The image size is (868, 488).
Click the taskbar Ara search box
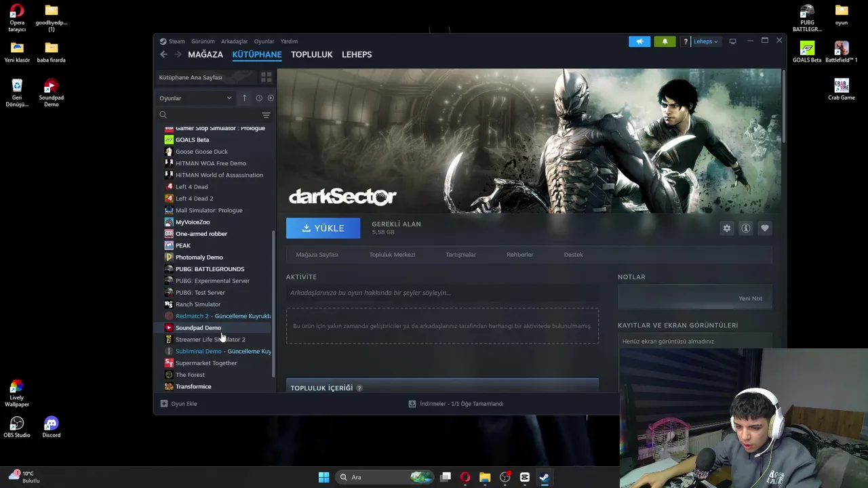(x=385, y=477)
